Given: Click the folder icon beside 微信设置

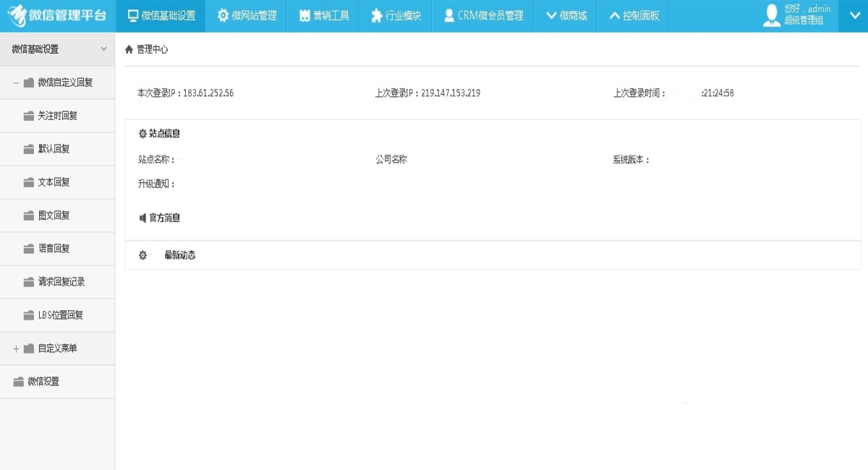Looking at the screenshot, I should click(19, 382).
